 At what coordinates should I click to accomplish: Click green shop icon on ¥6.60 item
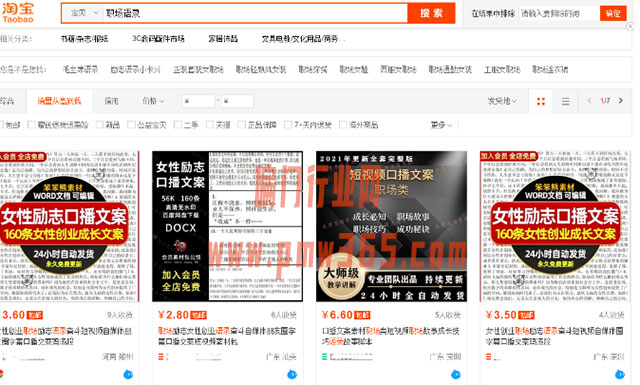(324, 357)
